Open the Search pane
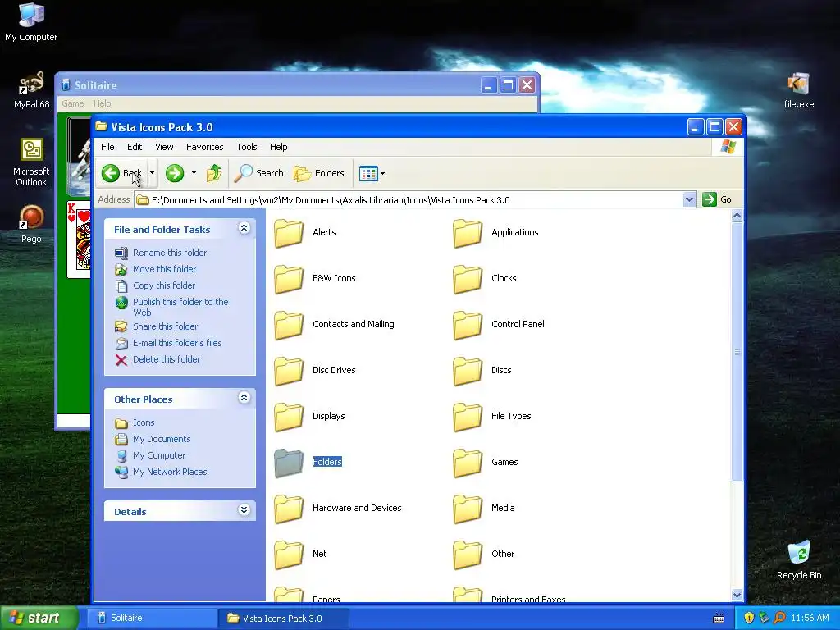840x630 pixels. coord(258,173)
